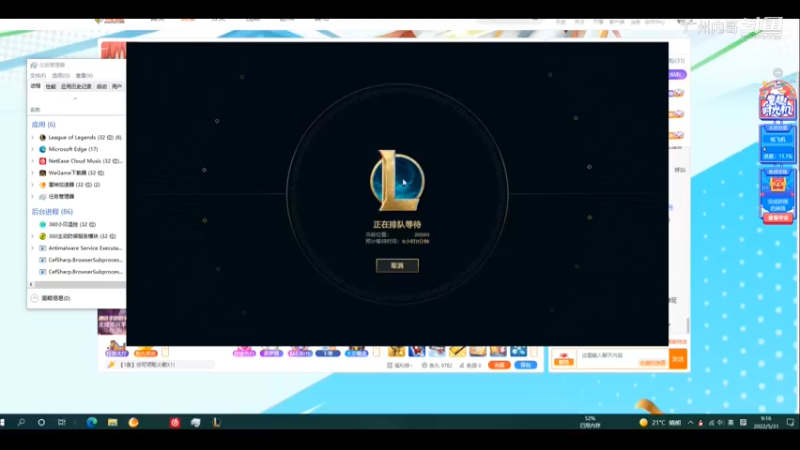Select the League of Legends app icon in list

pyautogui.click(x=42, y=137)
